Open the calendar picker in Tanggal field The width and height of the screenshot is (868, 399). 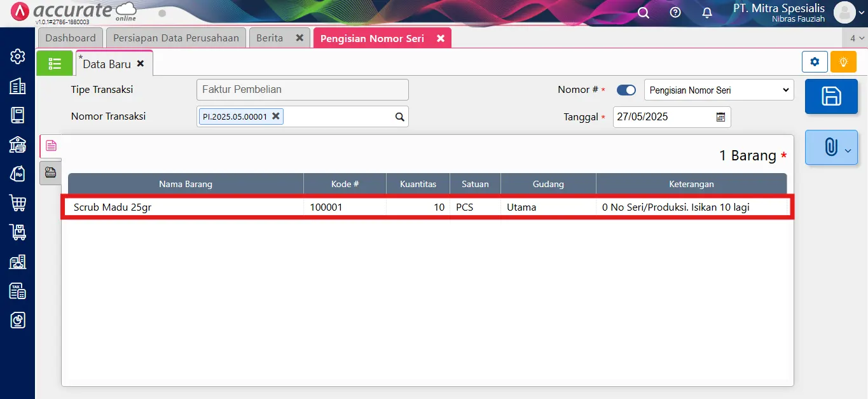point(720,117)
